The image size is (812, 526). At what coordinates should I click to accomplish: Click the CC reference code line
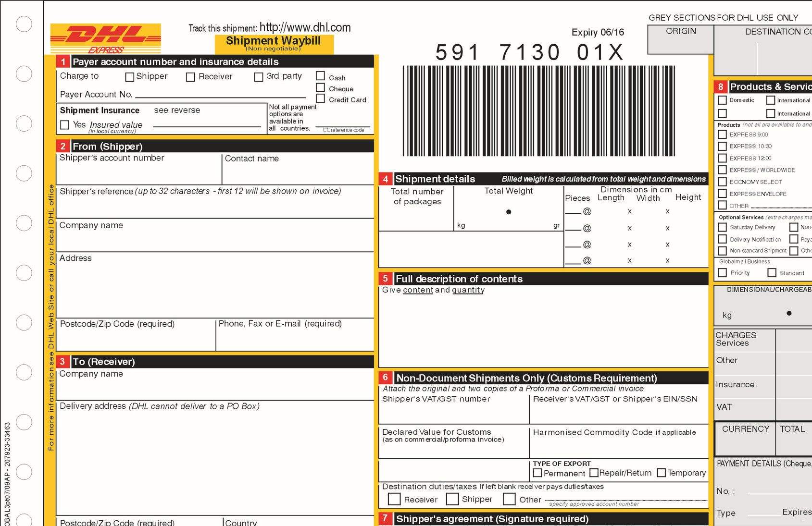[343, 126]
